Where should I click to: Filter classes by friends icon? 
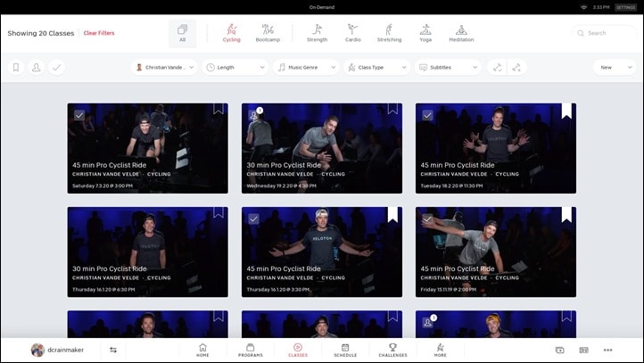(37, 68)
